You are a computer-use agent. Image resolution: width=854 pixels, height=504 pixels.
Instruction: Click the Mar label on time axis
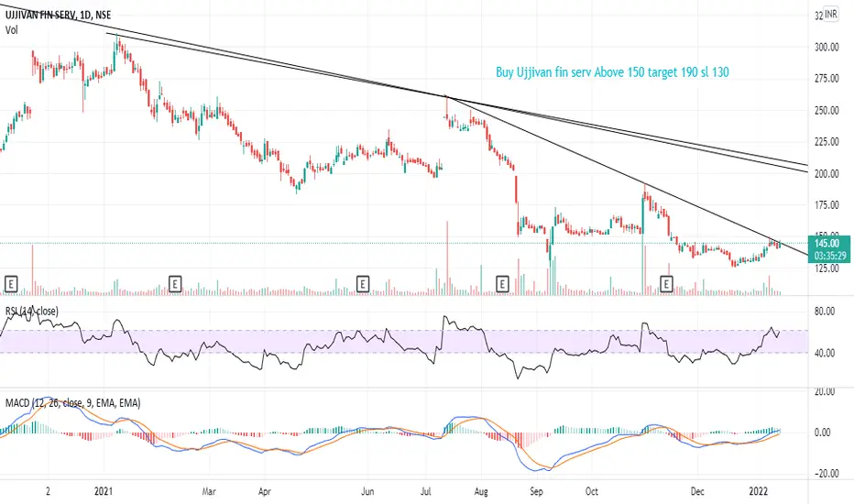pyautogui.click(x=209, y=491)
